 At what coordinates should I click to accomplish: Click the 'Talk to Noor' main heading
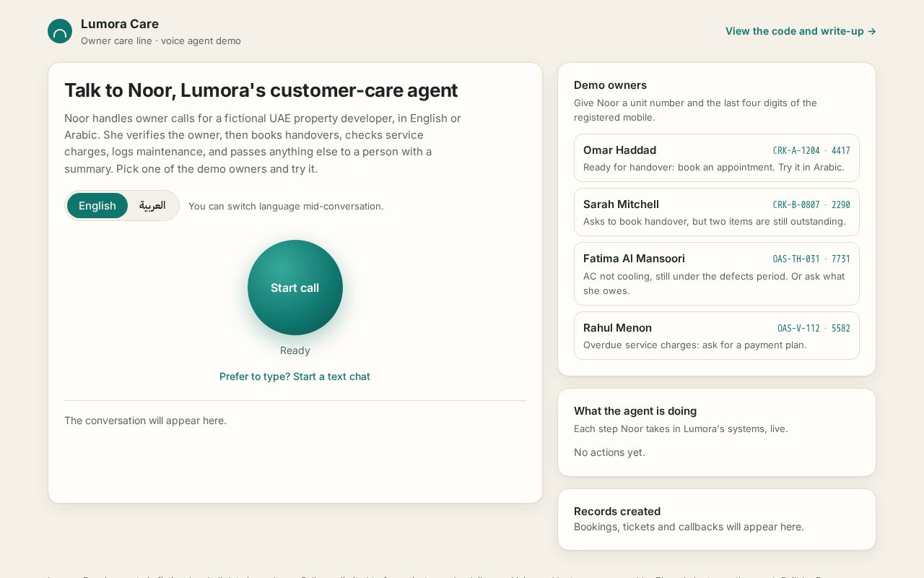pyautogui.click(x=261, y=90)
